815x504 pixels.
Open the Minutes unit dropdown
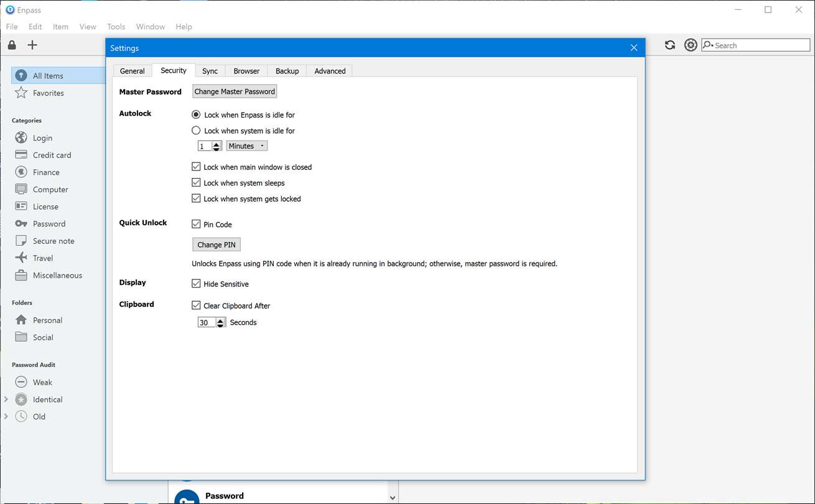coord(247,146)
